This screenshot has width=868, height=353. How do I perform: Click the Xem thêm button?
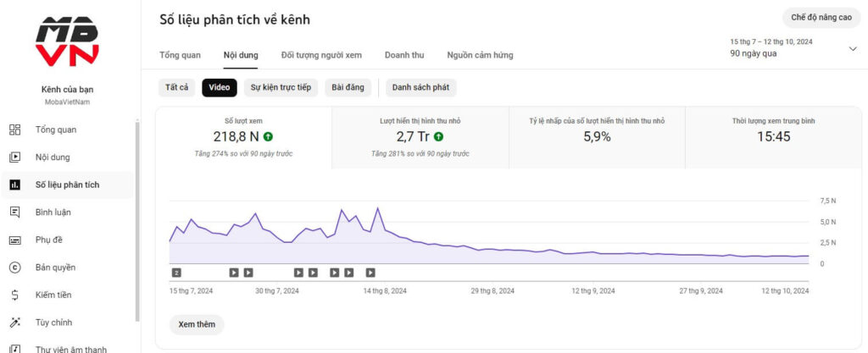(x=197, y=324)
